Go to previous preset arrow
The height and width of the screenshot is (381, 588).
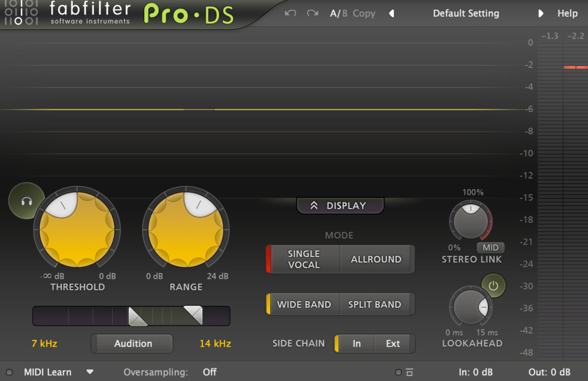(x=392, y=13)
